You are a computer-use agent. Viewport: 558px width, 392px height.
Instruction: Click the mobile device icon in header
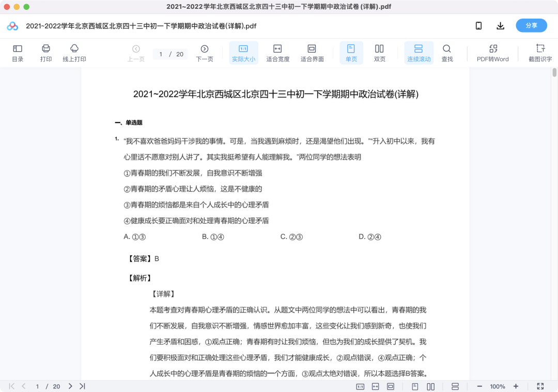(x=478, y=26)
